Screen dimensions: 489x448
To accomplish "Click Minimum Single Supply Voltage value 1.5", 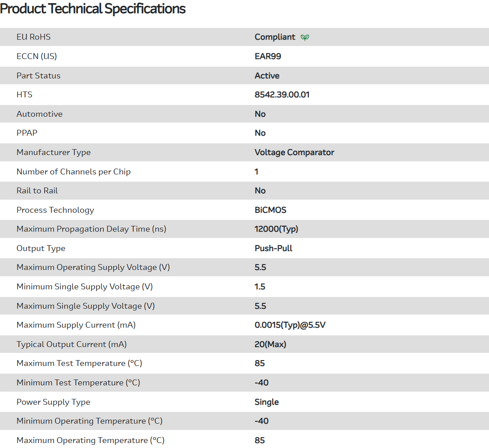I will point(260,287).
